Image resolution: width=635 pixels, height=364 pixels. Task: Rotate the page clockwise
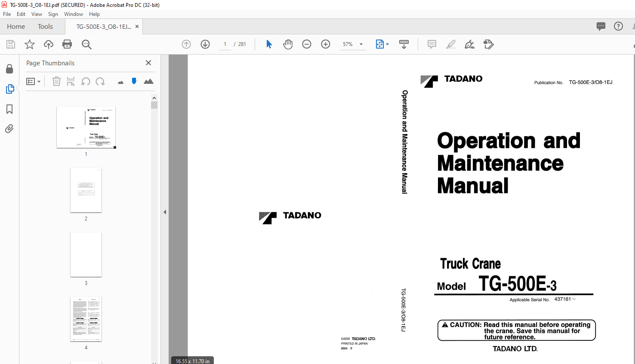[100, 81]
